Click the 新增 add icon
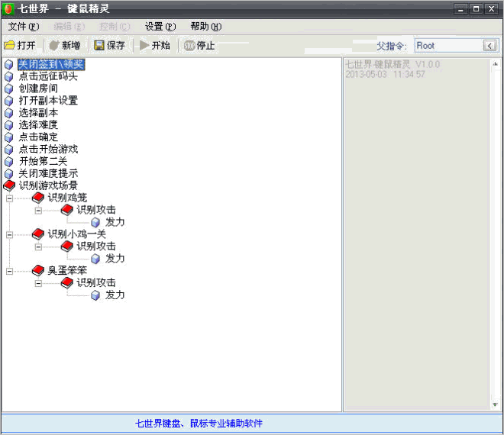Screen dimensions: 504x435 [x=54, y=45]
